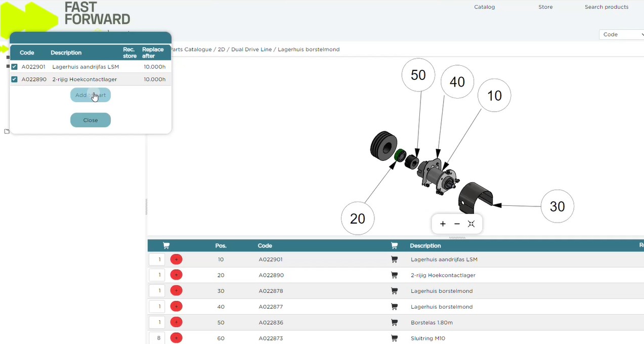Click cart icon in table header left

166,246
